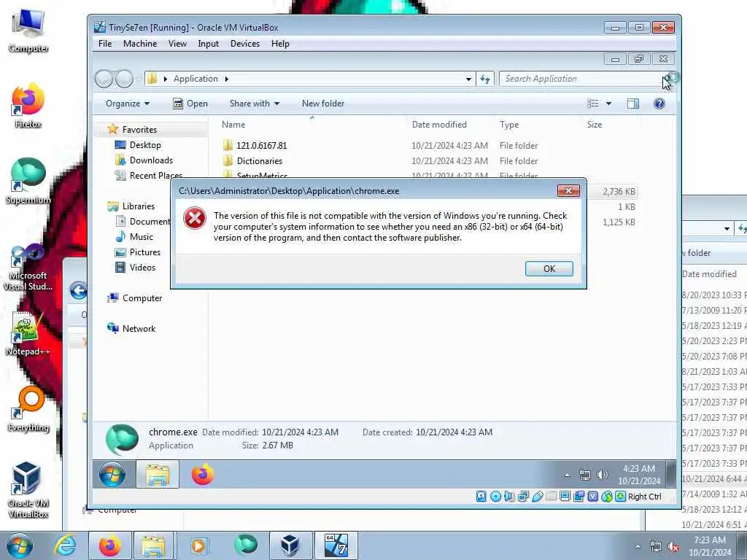Select Favorites in the navigation pane
The width and height of the screenshot is (747, 560).
point(139,130)
